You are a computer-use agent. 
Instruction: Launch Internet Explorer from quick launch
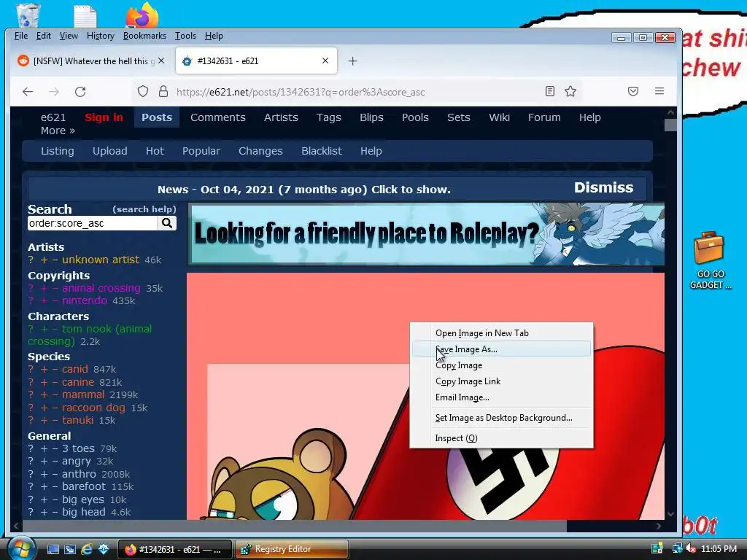click(87, 549)
